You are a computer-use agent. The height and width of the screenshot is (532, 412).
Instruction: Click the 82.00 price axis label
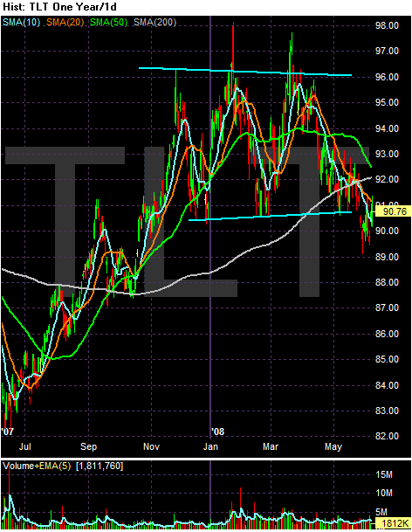coord(387,436)
